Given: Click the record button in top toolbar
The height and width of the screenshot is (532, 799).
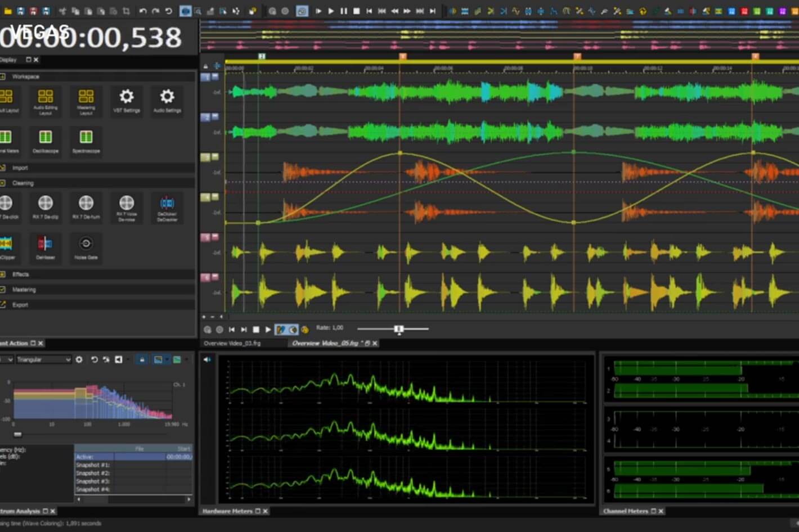Looking at the screenshot, I should pos(285,11).
